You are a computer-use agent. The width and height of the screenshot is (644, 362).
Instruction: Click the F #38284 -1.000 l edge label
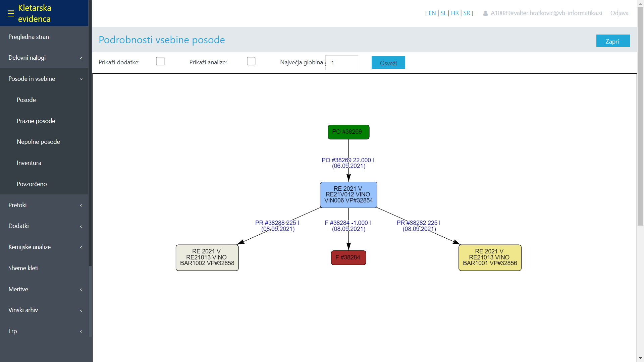[348, 226]
